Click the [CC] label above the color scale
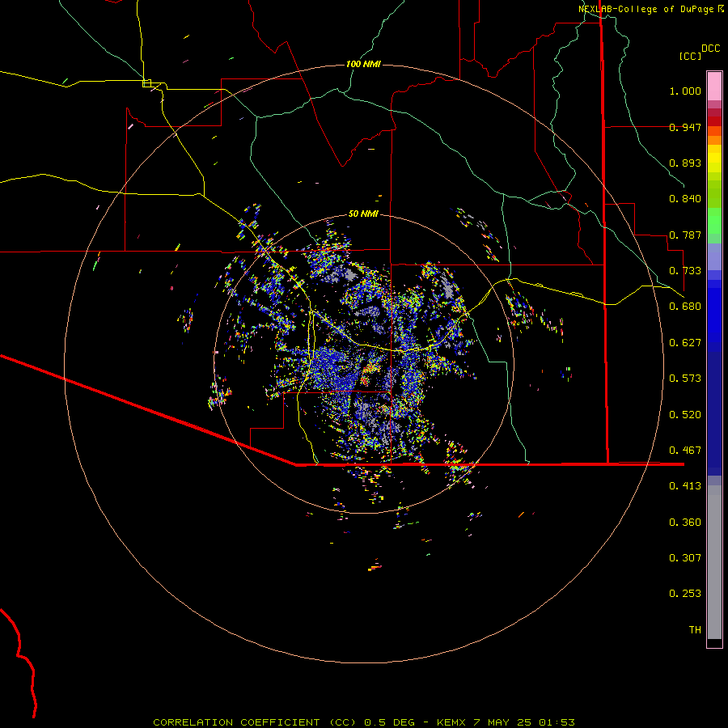This screenshot has height=728, width=728. coord(690,56)
